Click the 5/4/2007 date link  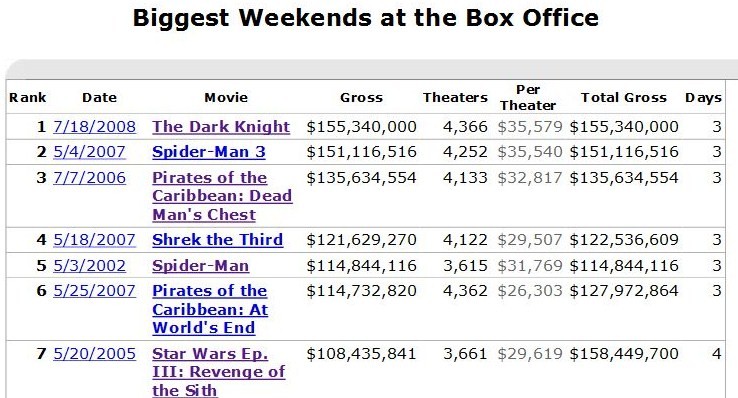[89, 152]
